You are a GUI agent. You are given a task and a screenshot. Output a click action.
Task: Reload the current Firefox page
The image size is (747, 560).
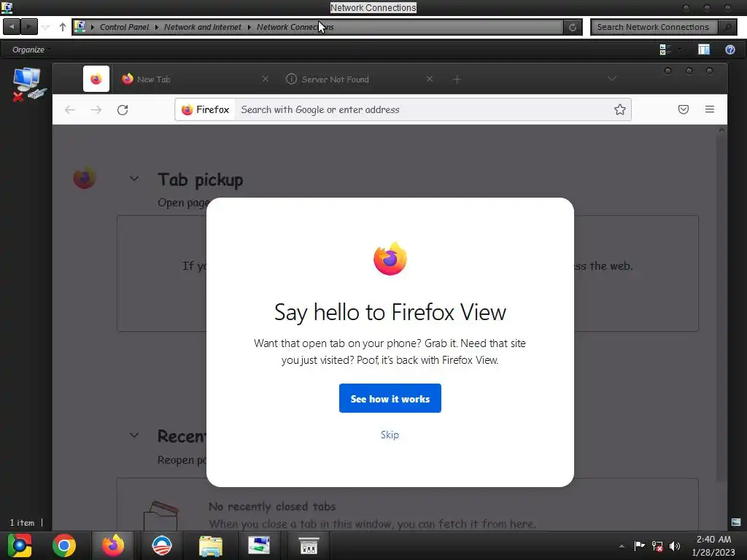pos(123,110)
